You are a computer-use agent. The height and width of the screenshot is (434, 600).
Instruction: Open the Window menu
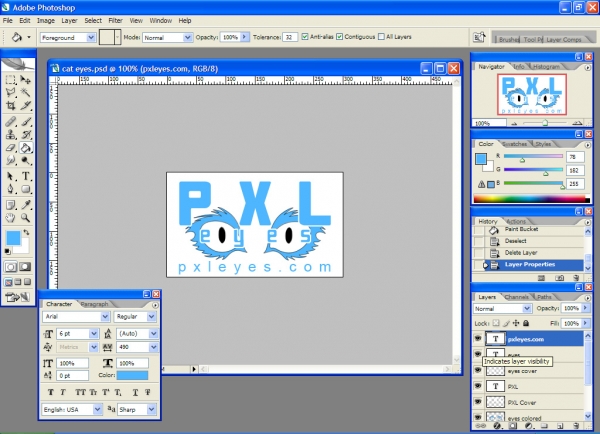[x=161, y=21]
